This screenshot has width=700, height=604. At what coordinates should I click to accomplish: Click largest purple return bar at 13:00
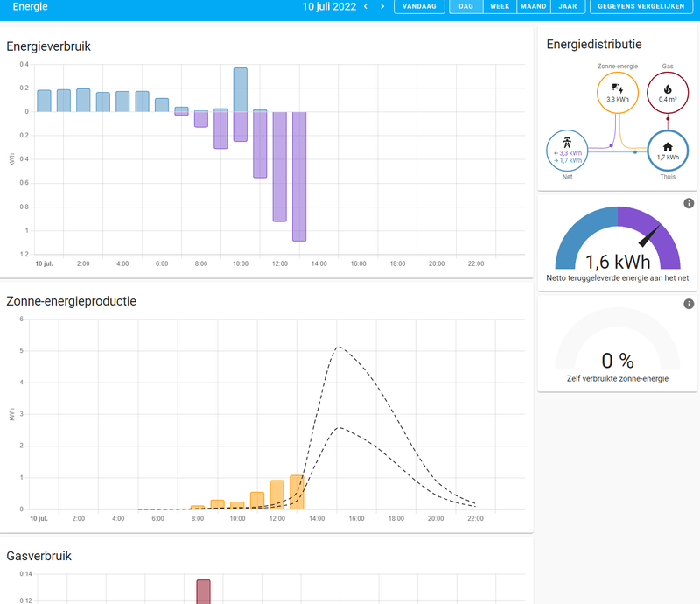299,177
